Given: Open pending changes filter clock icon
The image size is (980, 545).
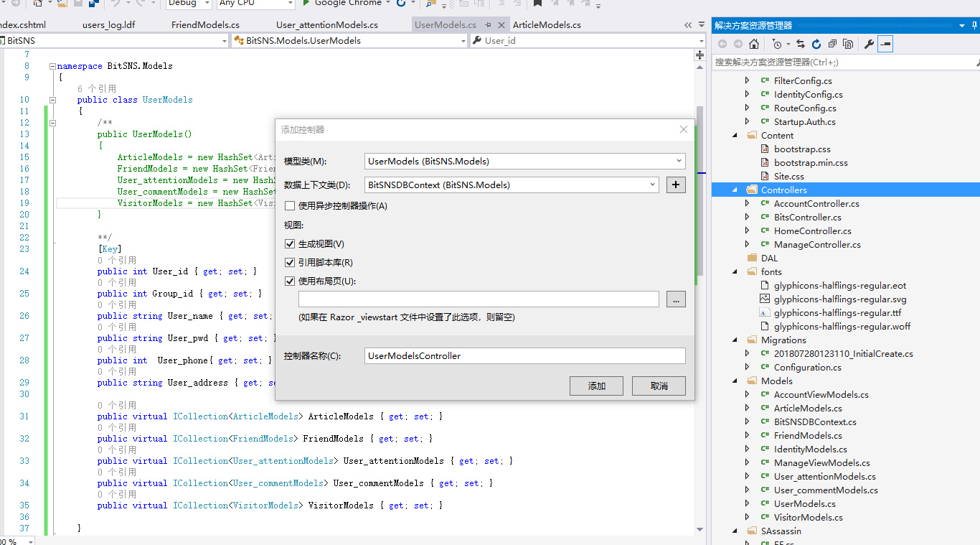Looking at the screenshot, I should click(x=777, y=44).
